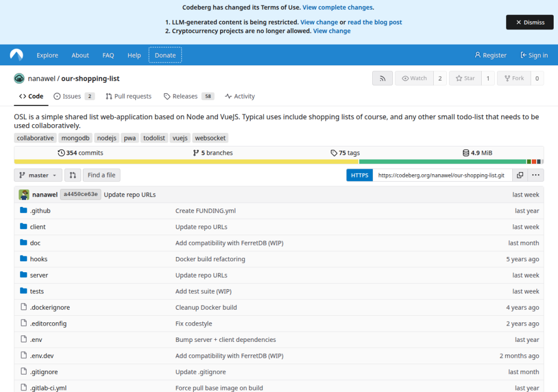Click the 4.9 MiB repository size
This screenshot has height=392, width=558.
tap(477, 152)
